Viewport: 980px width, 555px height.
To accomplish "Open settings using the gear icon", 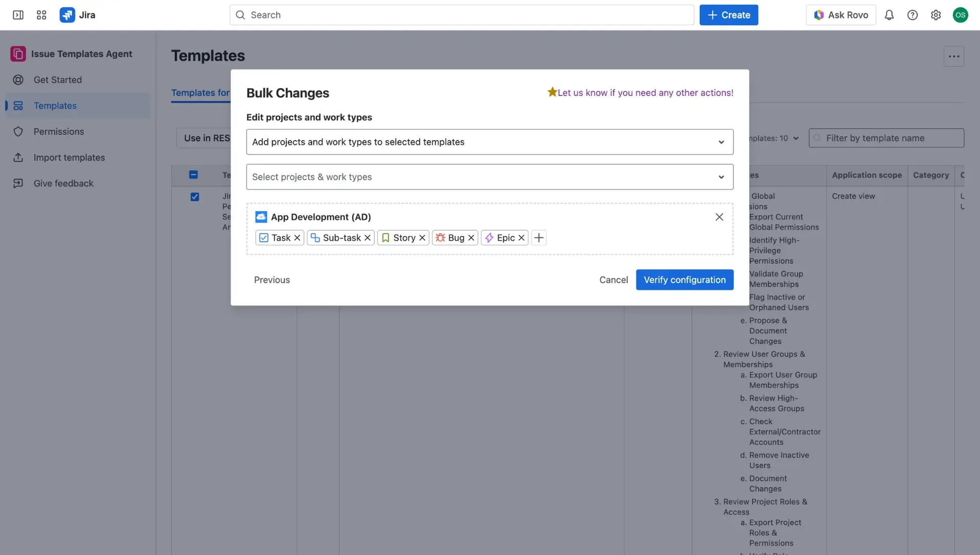I will click(936, 15).
